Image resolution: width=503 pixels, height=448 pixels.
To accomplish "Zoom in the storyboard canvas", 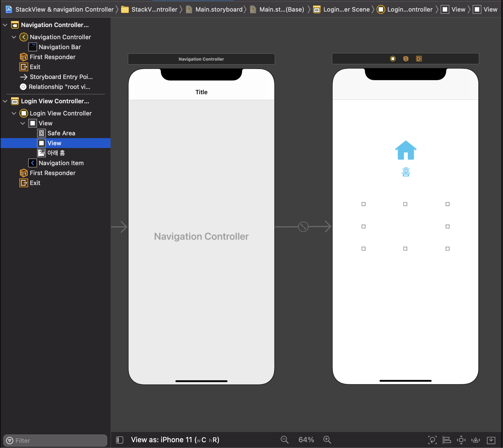I will point(327,440).
